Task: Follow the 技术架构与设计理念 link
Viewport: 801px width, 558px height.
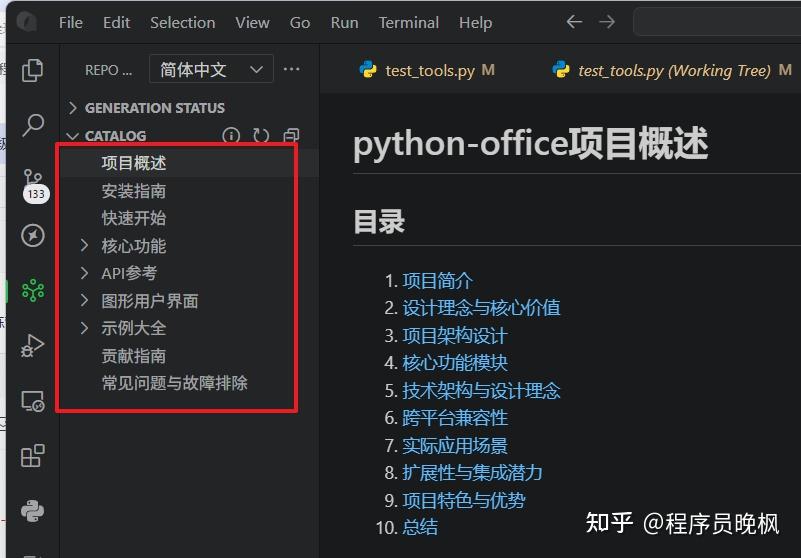Action: click(481, 390)
